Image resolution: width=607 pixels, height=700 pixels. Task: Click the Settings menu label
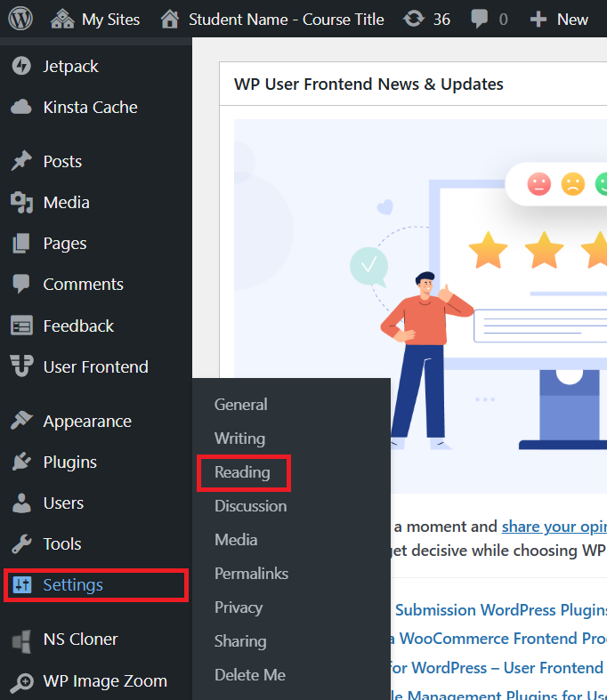tap(73, 585)
